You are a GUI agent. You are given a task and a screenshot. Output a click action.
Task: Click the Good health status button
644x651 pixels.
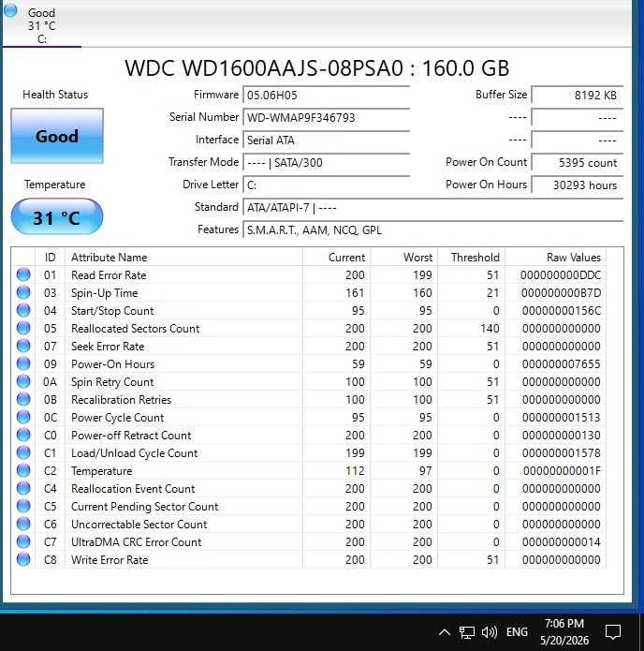point(57,136)
